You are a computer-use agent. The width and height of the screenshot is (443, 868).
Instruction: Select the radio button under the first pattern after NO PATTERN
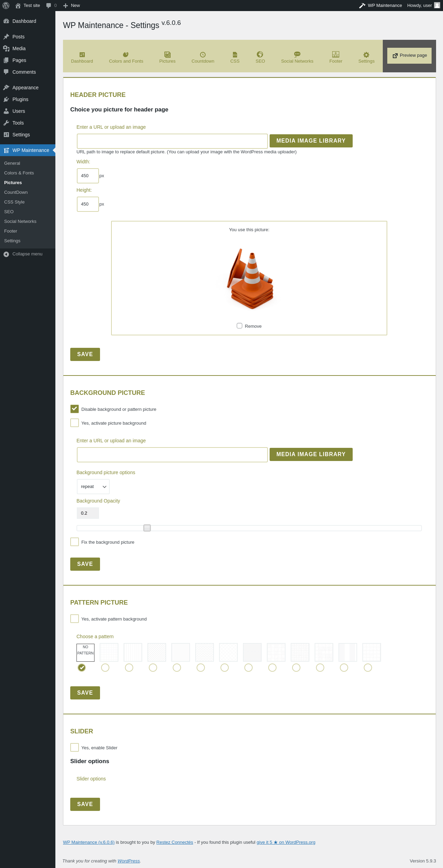pos(105,668)
